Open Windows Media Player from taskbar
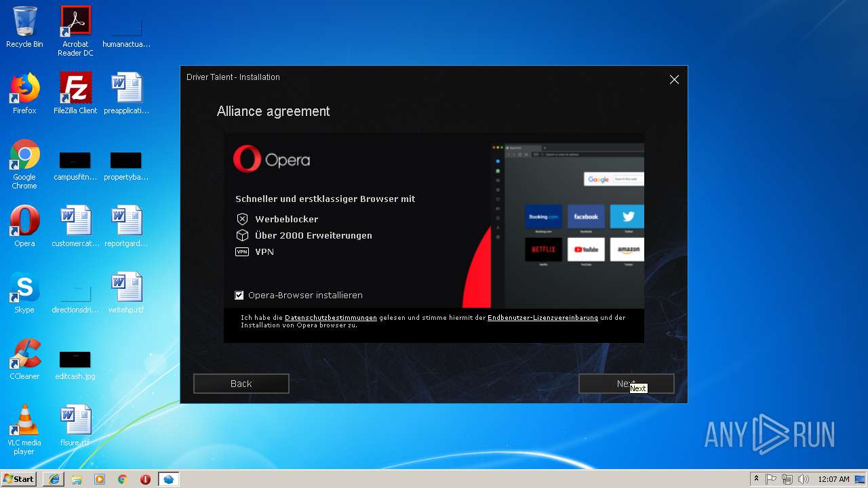868x488 pixels. [x=100, y=479]
